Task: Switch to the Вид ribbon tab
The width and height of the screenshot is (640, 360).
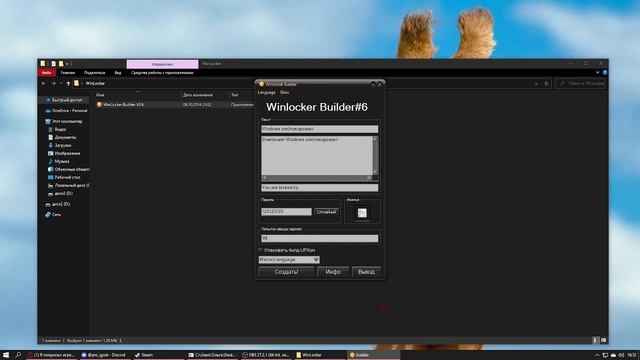Action: pos(118,73)
